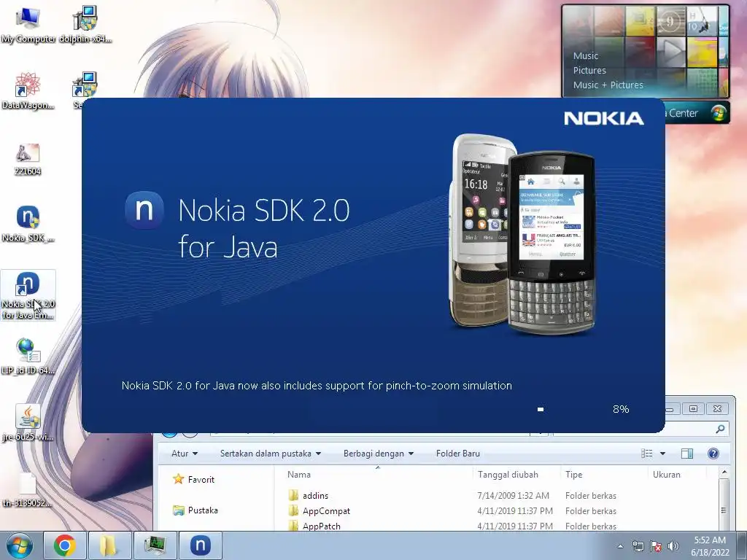This screenshot has width=747, height=560.
Task: Select the Nokia SDK 2.0 for Java Emulator shortcut
Action: tap(28, 295)
